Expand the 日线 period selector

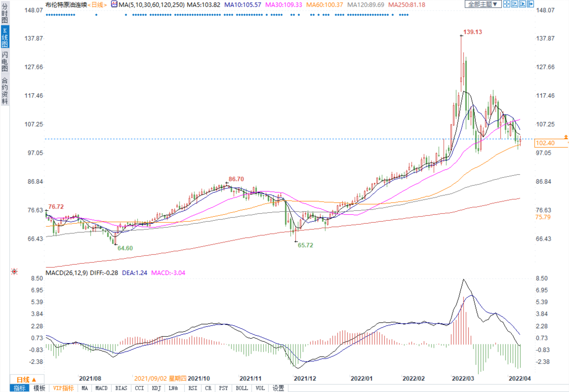[27, 379]
